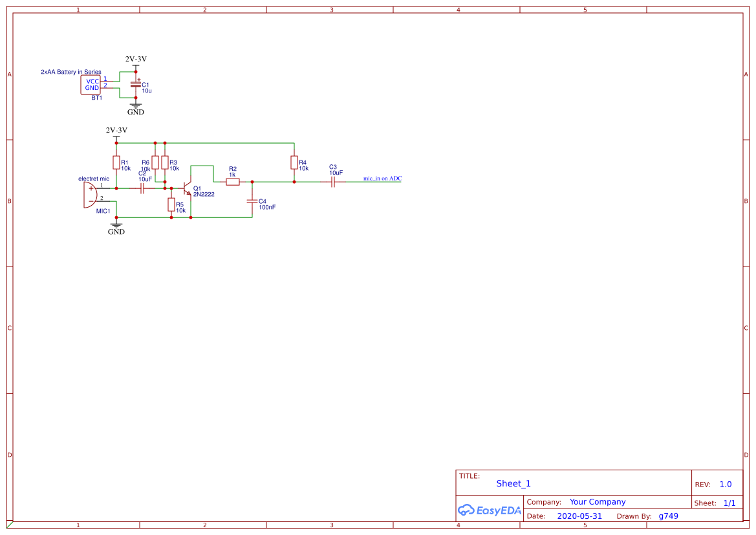Click the "2N2222" transistor value text
This screenshot has height=535, width=756.
(204, 195)
